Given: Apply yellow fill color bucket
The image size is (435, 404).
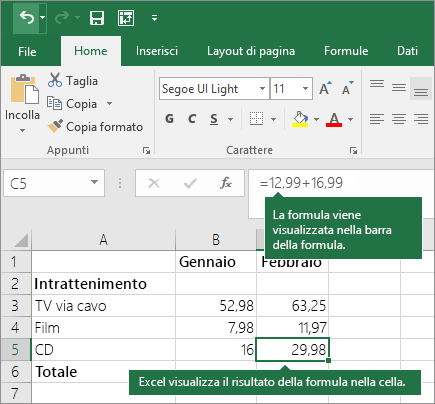Looking at the screenshot, I should 300,119.
